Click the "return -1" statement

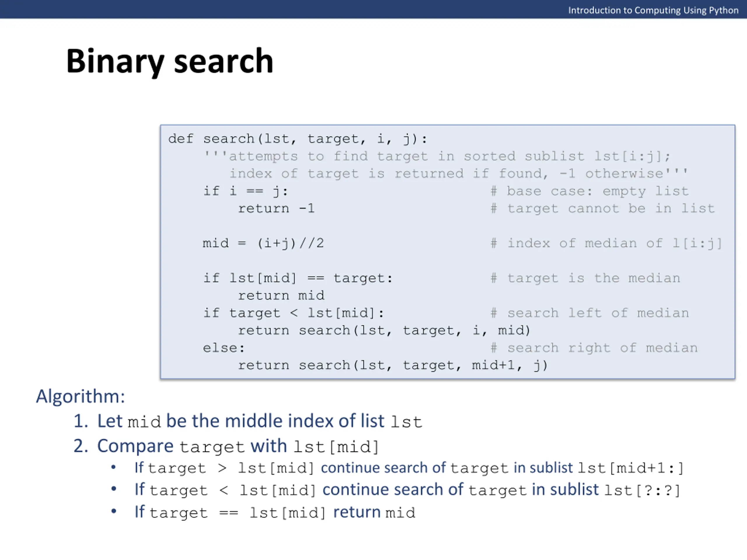pos(276,209)
